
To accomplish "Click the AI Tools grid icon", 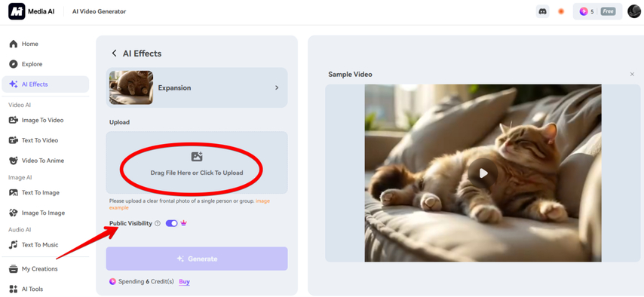I will pyautogui.click(x=14, y=289).
